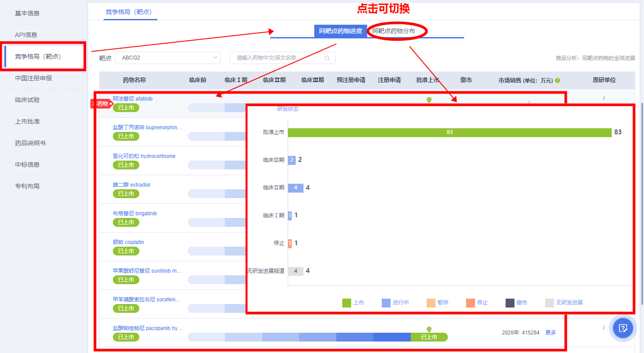Toggle the gray 无研发进展 legend swatch
Image resolution: width=644 pixels, height=353 pixels.
[549, 303]
